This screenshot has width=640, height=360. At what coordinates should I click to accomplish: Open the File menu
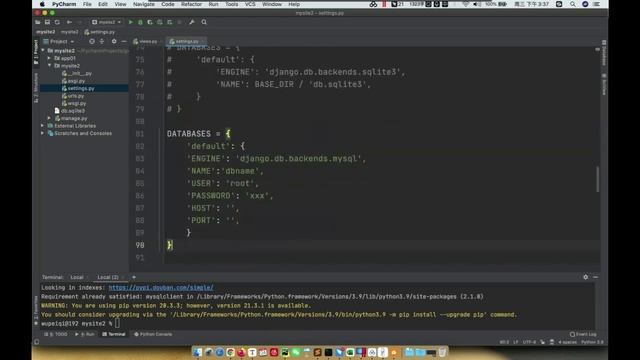(x=87, y=4)
